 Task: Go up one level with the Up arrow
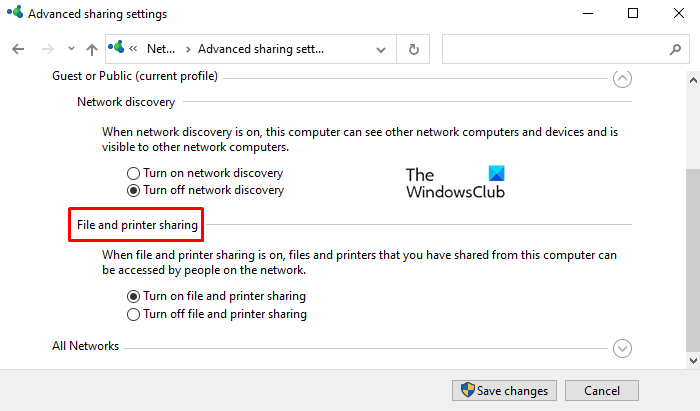92,49
